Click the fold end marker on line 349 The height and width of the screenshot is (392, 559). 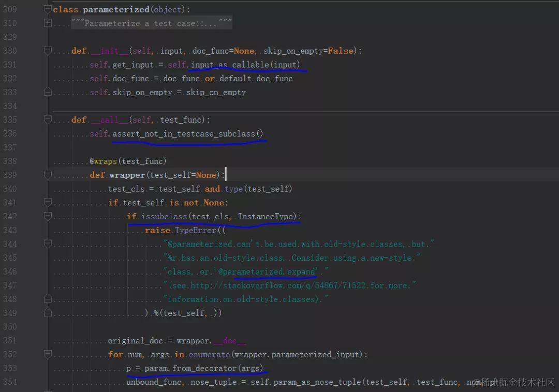[x=48, y=313]
